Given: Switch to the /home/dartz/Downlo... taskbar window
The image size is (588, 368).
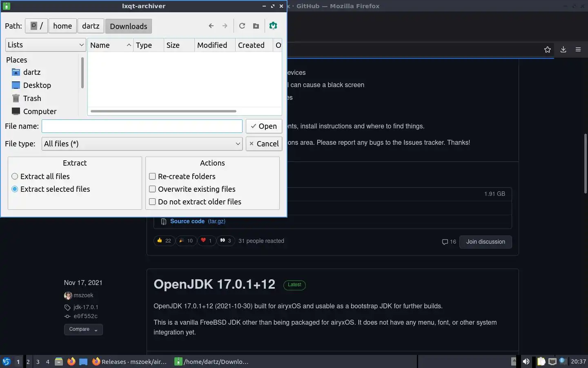Looking at the screenshot, I should [x=212, y=361].
